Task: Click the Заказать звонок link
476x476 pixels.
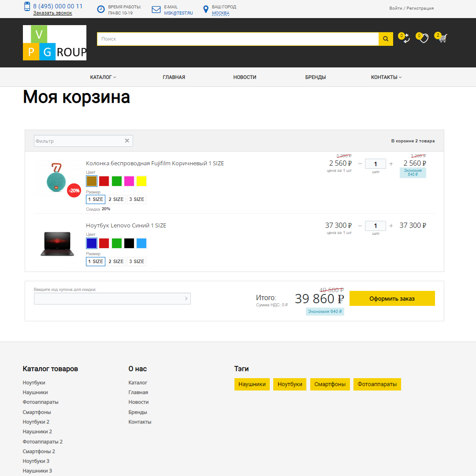Action: pos(52,13)
